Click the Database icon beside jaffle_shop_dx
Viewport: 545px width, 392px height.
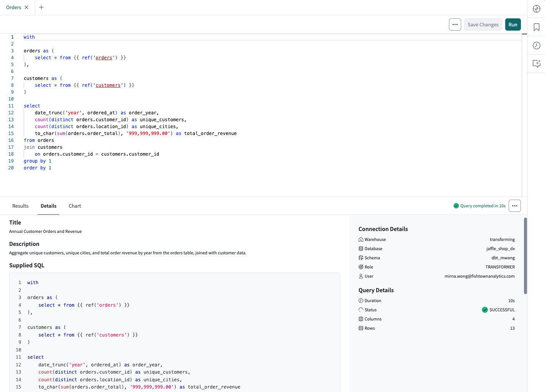click(361, 248)
